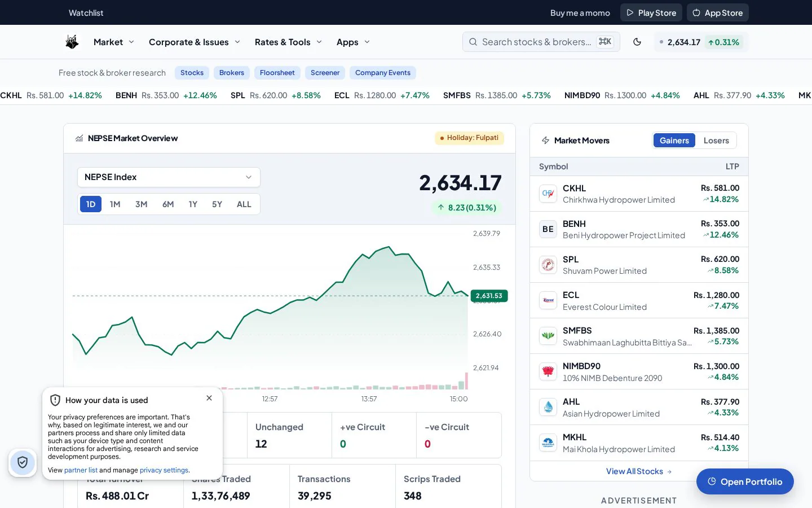Click the Scrips Traded 348 stat
The width and height of the screenshot is (812, 508).
pyautogui.click(x=448, y=487)
